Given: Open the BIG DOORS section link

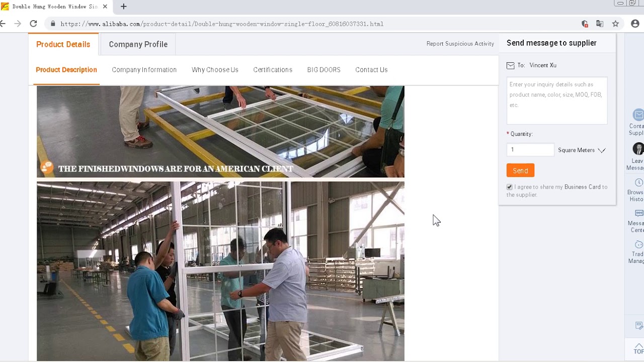Looking at the screenshot, I should tap(324, 70).
